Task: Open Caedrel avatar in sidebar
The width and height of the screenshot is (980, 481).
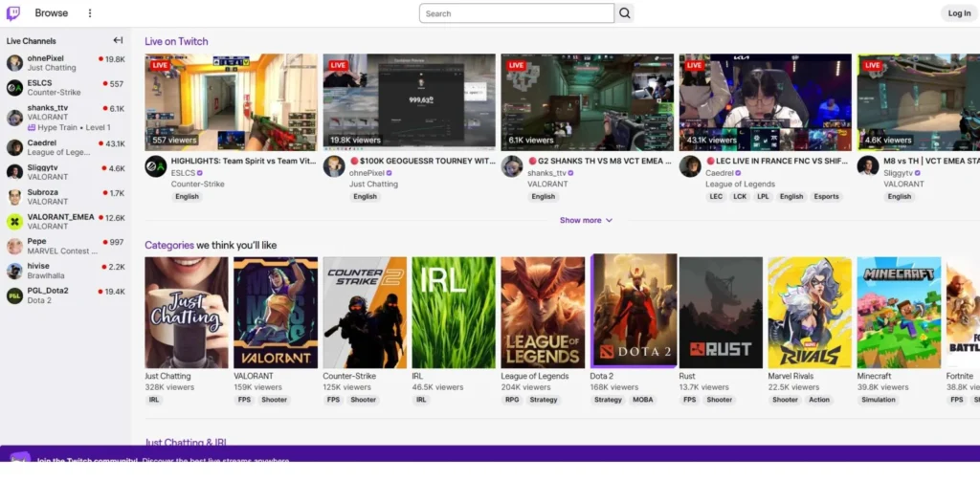Action: pos(15,147)
